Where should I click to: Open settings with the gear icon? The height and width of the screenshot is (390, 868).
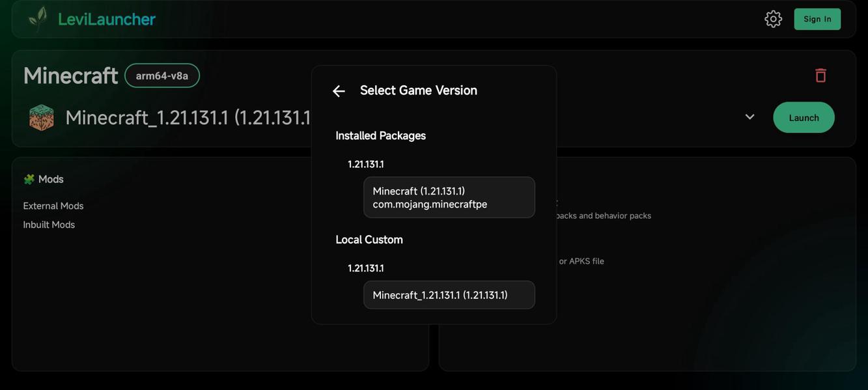click(x=773, y=19)
